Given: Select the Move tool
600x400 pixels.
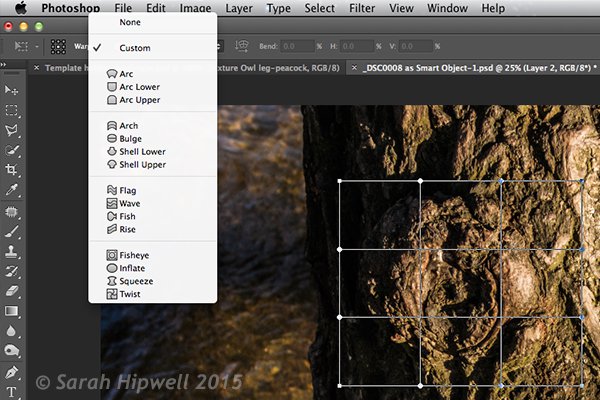Looking at the screenshot, I should tap(13, 91).
